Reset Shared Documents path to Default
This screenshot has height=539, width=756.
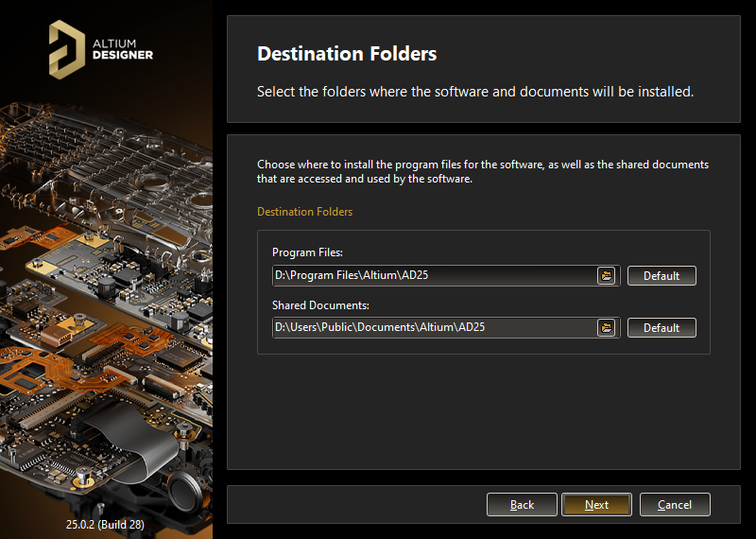click(x=661, y=327)
